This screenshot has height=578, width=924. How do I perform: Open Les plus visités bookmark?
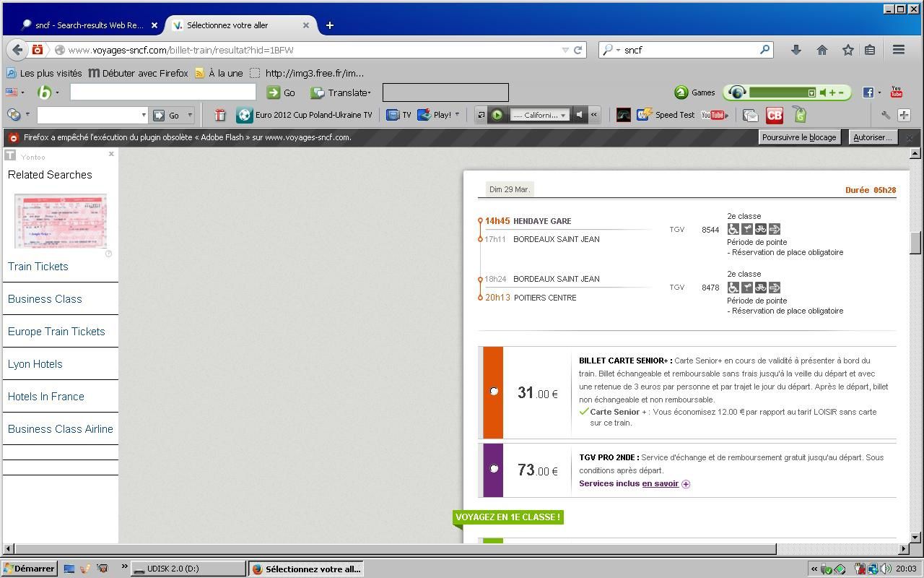(44, 73)
